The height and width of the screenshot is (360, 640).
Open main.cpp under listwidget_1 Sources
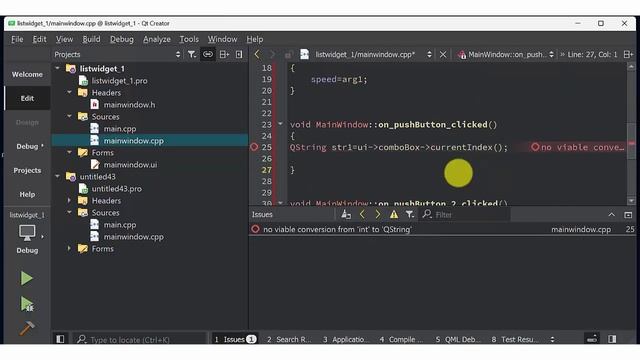point(120,129)
